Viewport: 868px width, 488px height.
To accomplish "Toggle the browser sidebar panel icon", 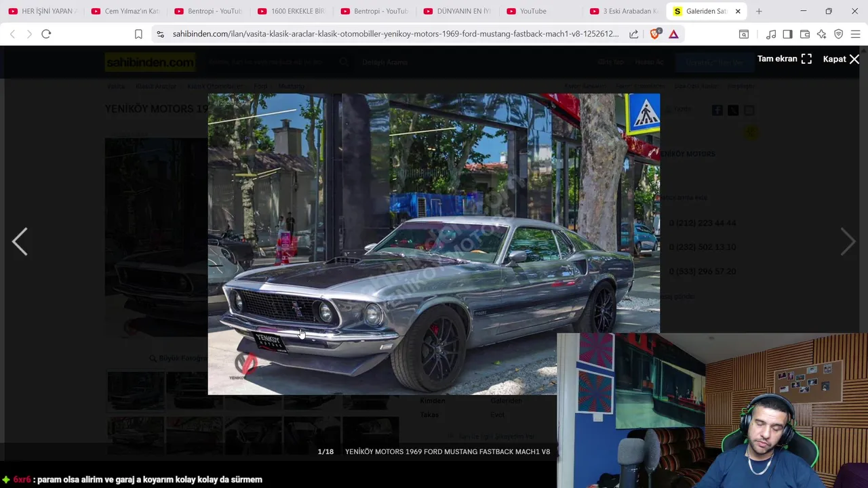I will [787, 34].
